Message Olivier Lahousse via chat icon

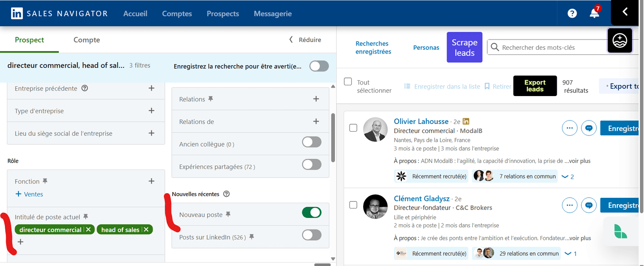click(x=589, y=128)
